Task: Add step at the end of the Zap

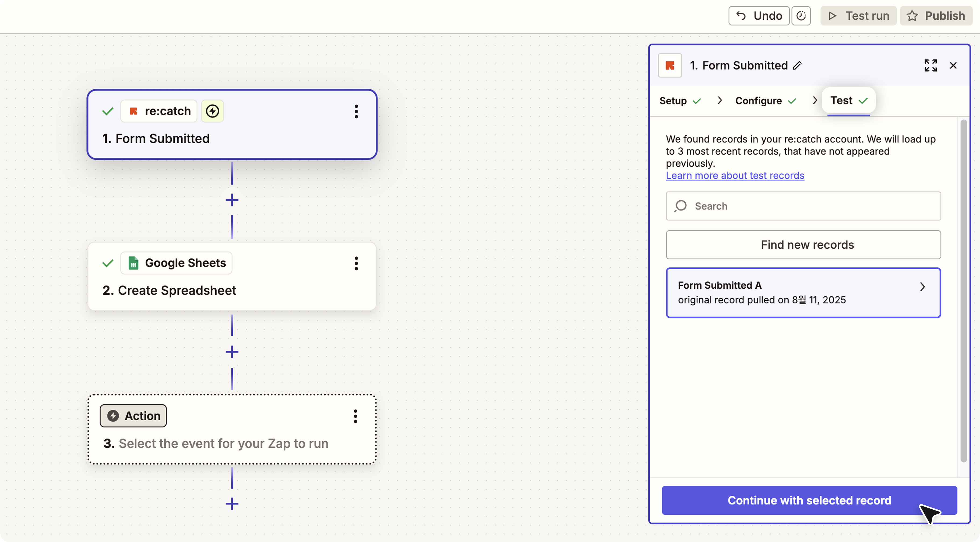Action: [232, 504]
